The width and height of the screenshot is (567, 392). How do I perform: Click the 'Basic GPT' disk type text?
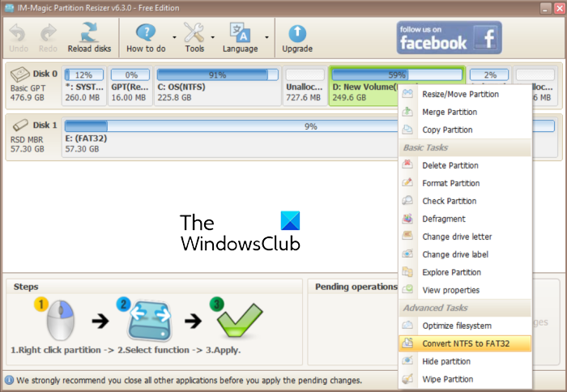tap(28, 88)
